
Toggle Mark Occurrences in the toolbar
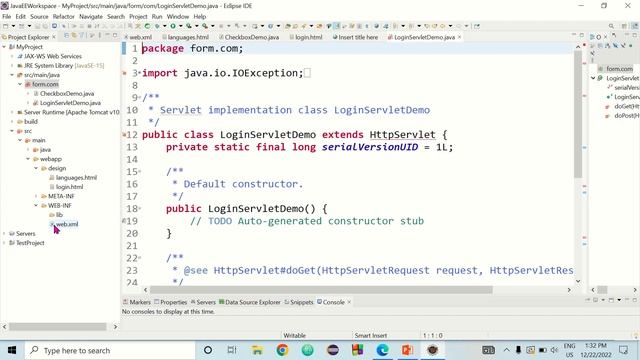tap(336, 26)
